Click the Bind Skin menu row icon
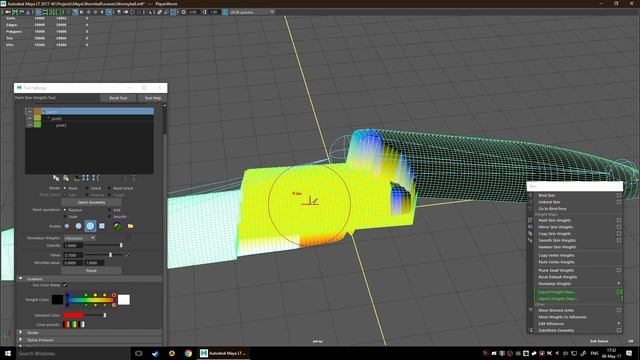The width and height of the screenshot is (640, 360). (x=531, y=195)
